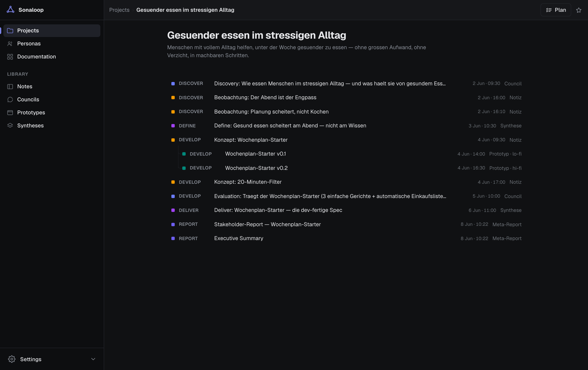Go back via the Projects breadcrumb
Image resolution: width=588 pixels, height=370 pixels.
pos(119,10)
